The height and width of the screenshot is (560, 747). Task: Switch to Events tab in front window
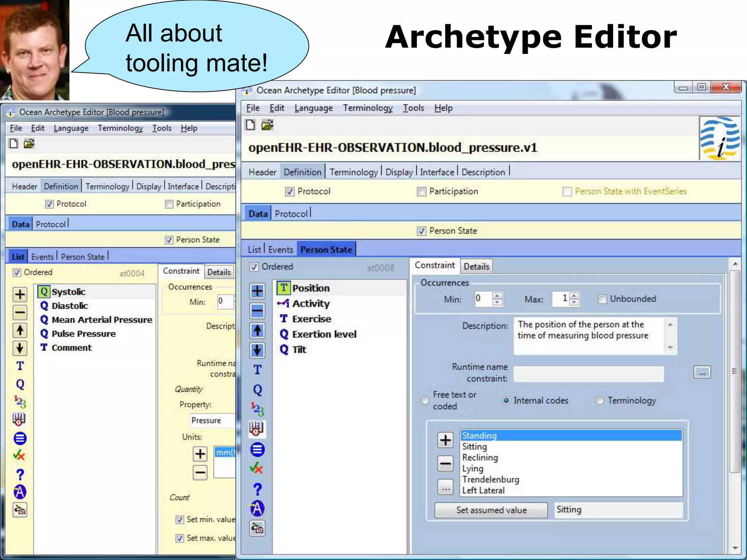(280, 250)
